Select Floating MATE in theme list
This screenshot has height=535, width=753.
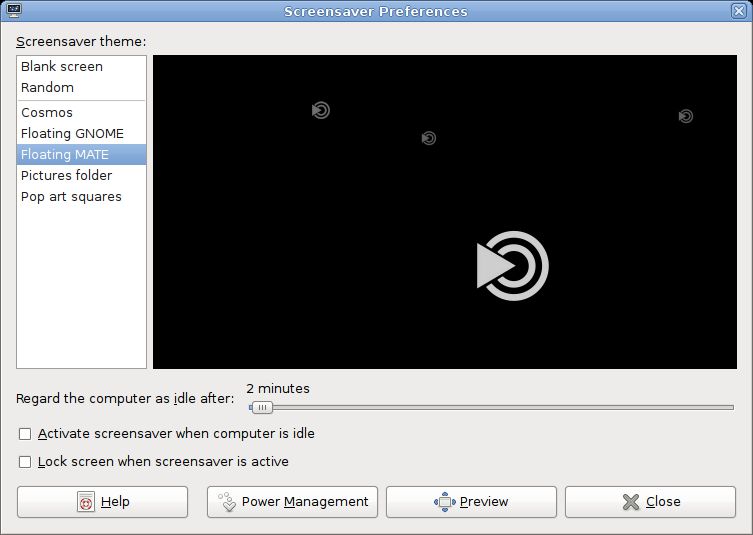click(81, 155)
